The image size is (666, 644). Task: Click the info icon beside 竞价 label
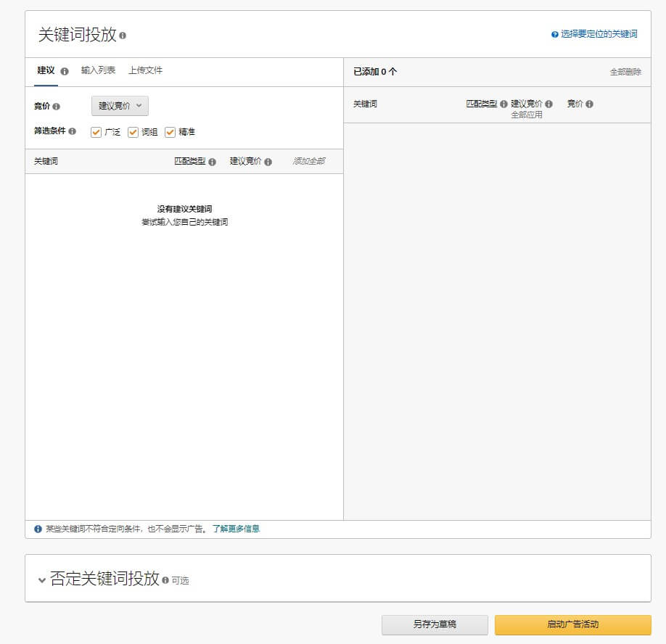coord(57,106)
